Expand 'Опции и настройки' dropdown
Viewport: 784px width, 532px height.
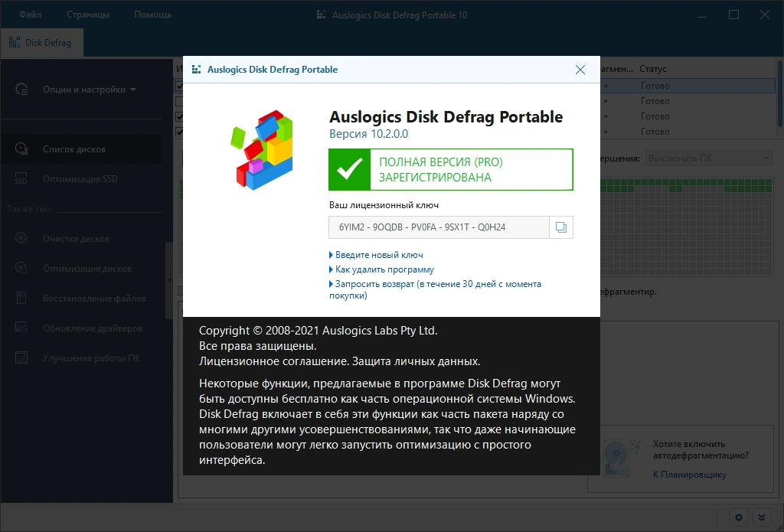(x=90, y=90)
